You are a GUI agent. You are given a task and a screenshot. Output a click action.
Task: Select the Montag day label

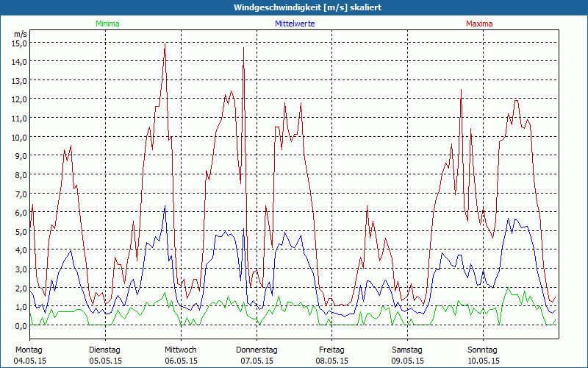pos(29,350)
